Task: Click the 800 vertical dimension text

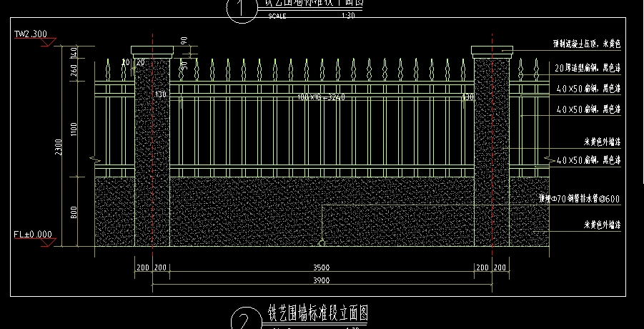Action: 72,212
